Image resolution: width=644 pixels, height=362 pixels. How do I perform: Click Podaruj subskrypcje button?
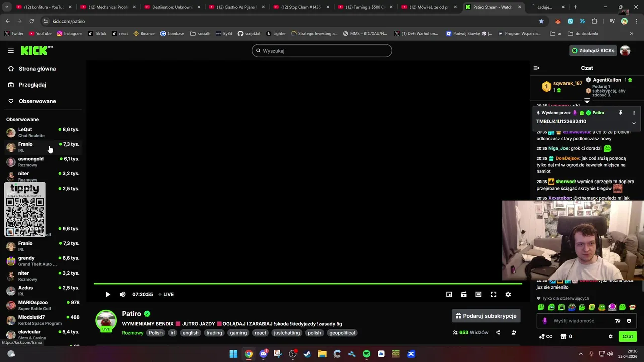[x=486, y=316]
